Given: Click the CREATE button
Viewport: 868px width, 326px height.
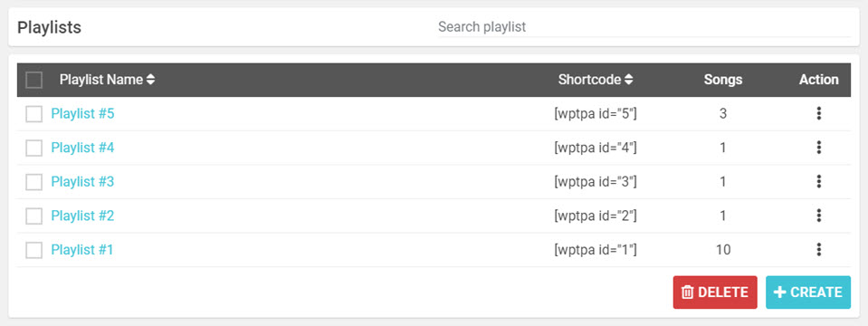Looking at the screenshot, I should click(x=808, y=292).
